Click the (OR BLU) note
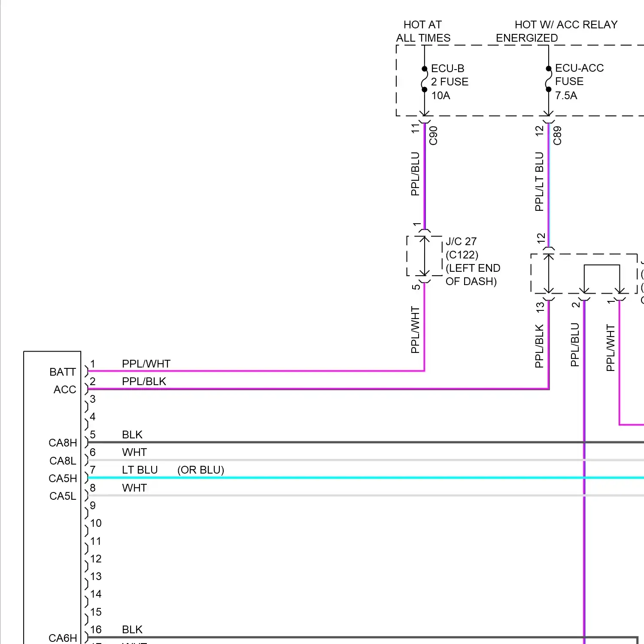 click(x=201, y=470)
